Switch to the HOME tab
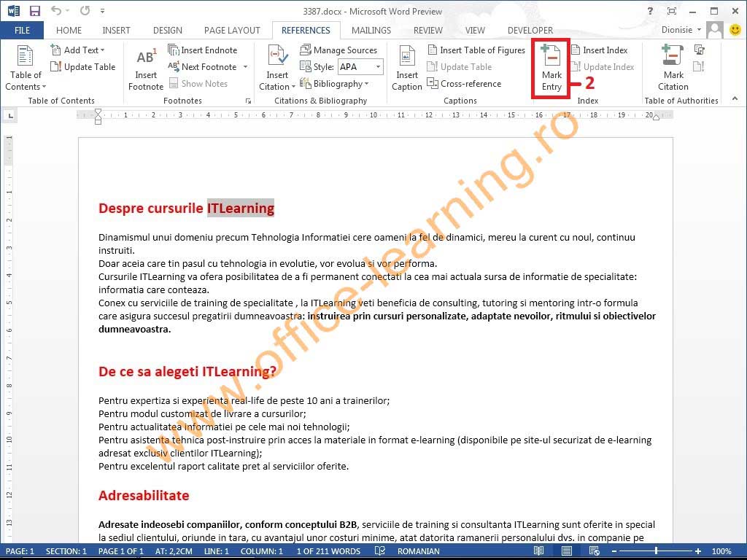 pyautogui.click(x=69, y=30)
